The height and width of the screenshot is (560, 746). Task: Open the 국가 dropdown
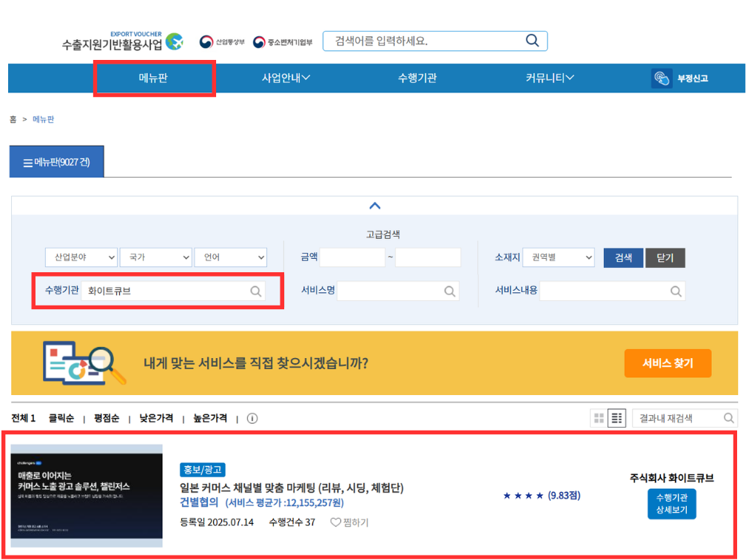[x=156, y=257]
